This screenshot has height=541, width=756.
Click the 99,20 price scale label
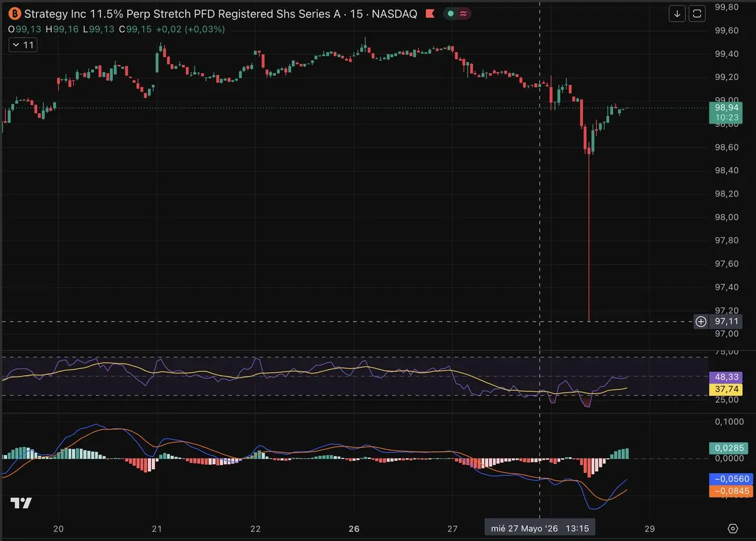(726, 77)
